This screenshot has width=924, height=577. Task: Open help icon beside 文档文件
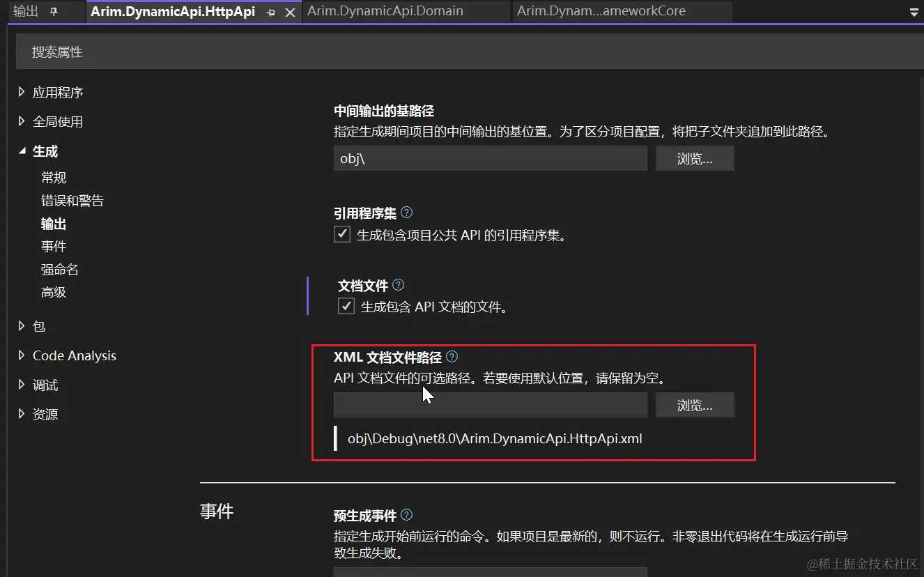coord(399,285)
